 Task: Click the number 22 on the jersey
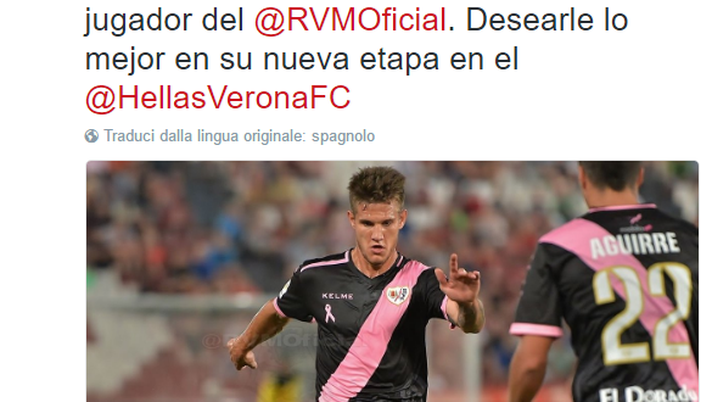coord(641,313)
